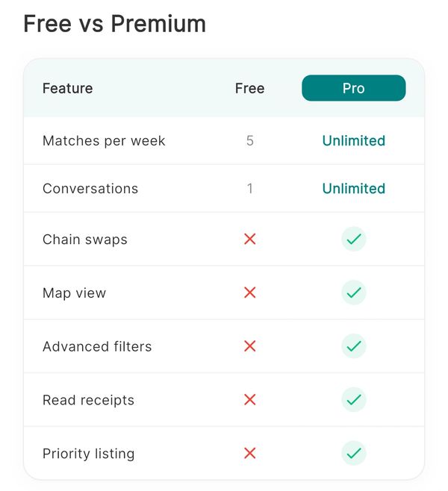The width and height of the screenshot is (448, 491).
Task: Click the Free value 5 for matches
Action: pos(250,140)
